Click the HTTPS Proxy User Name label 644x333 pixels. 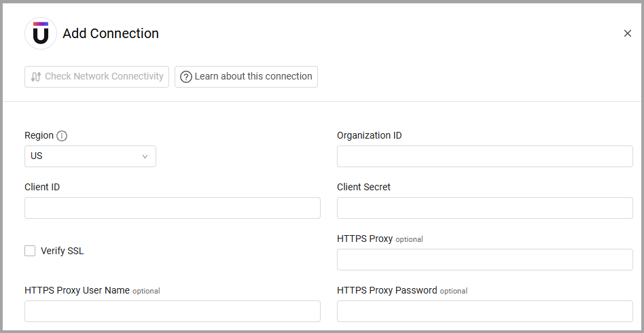point(77,290)
